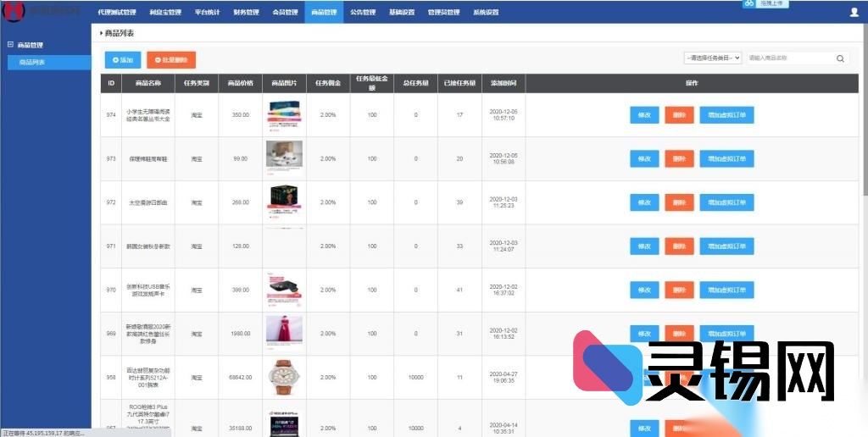The height and width of the screenshot is (437, 868).
Task: Focus the product name search field
Action: (788, 58)
